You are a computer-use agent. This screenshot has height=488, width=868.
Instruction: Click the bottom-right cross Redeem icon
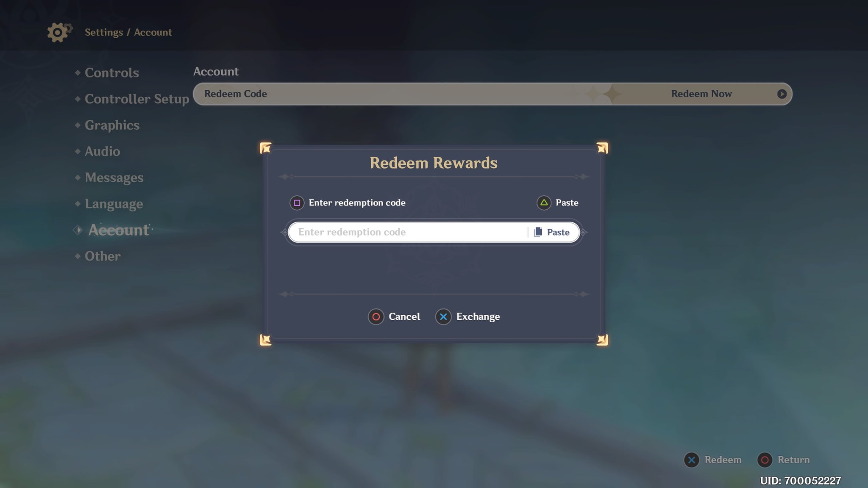691,460
